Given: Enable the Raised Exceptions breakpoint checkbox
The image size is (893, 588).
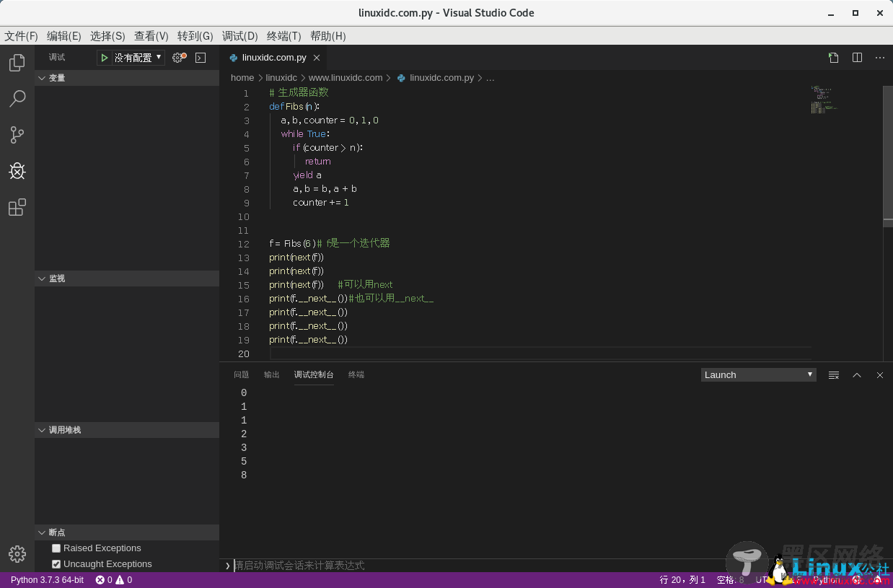Looking at the screenshot, I should click(56, 548).
